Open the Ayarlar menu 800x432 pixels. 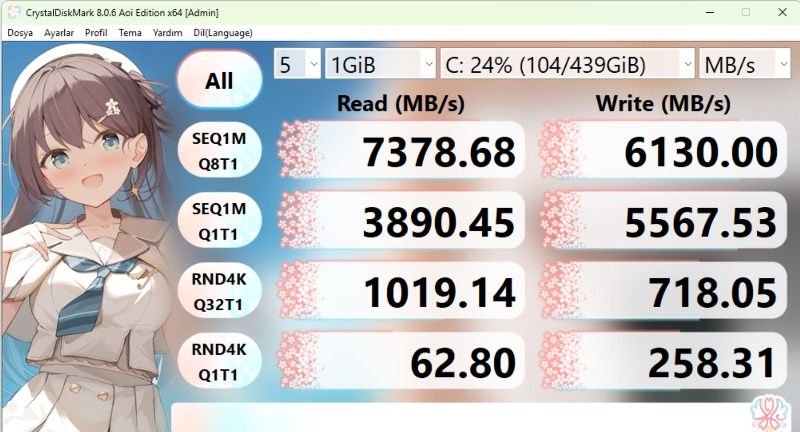pyautogui.click(x=59, y=33)
